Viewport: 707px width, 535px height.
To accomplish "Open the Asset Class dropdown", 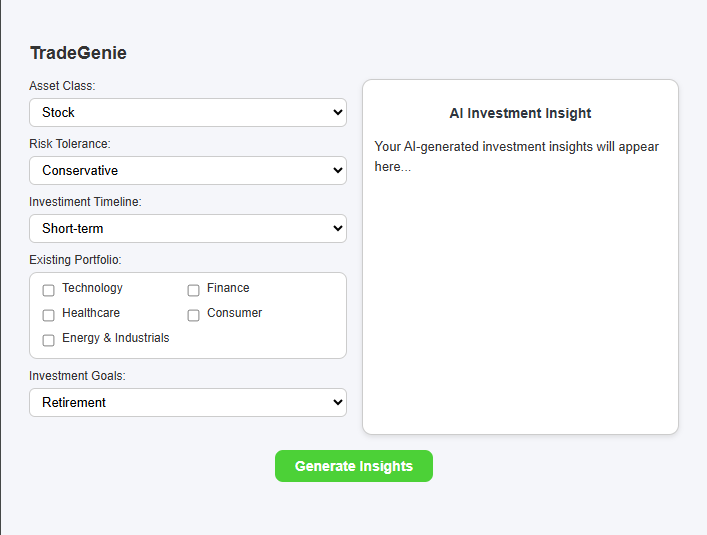I will [188, 113].
